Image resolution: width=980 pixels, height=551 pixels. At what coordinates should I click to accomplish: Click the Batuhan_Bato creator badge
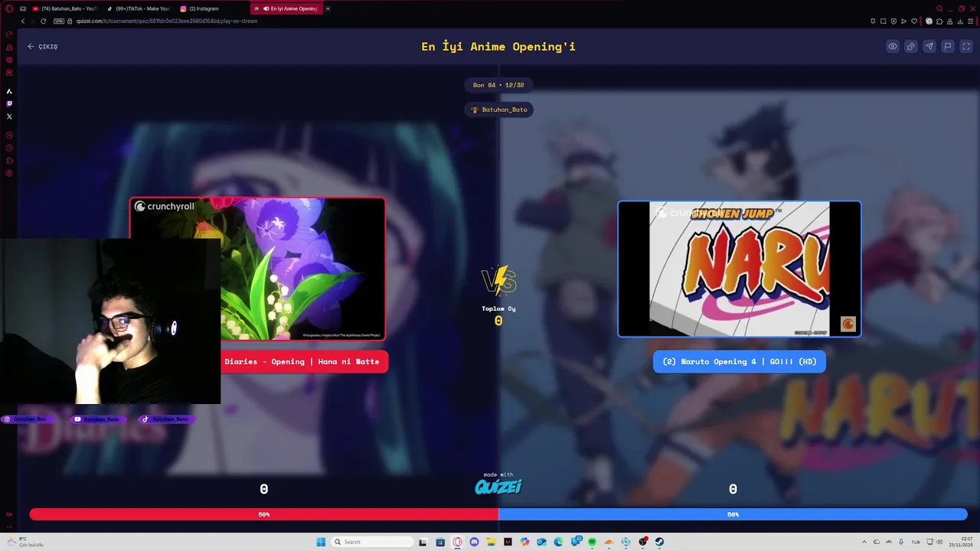tap(499, 109)
